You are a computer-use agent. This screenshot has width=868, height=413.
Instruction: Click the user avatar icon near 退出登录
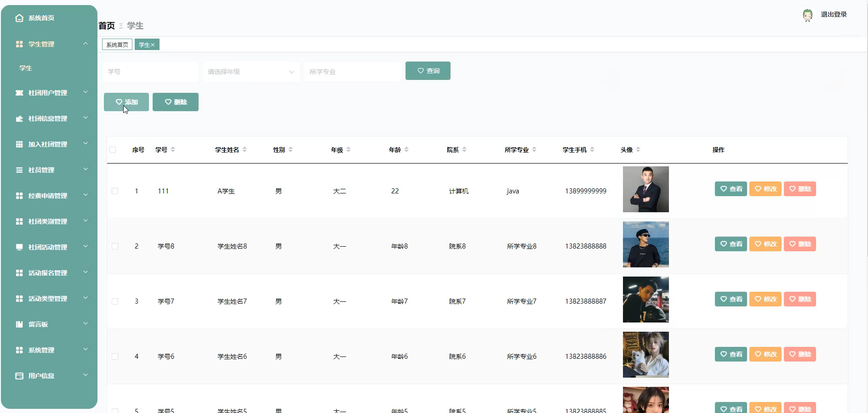tap(808, 15)
